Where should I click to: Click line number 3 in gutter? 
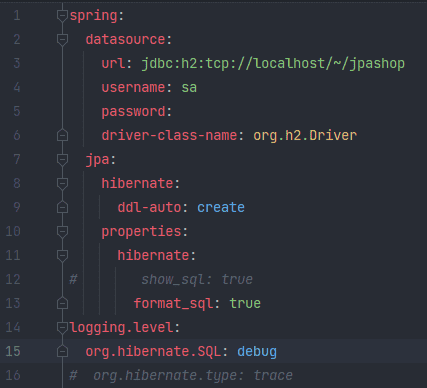click(x=17, y=63)
